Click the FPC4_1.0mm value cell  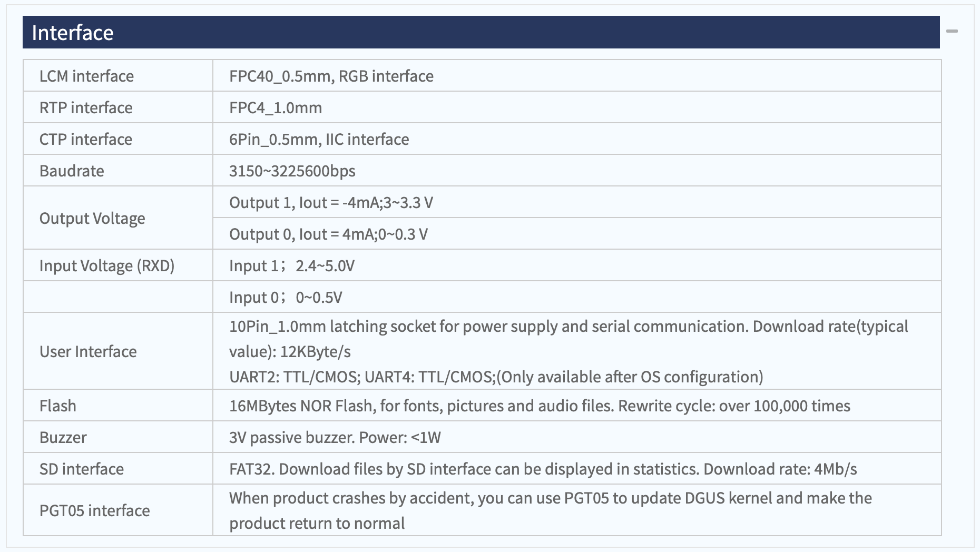coord(577,107)
